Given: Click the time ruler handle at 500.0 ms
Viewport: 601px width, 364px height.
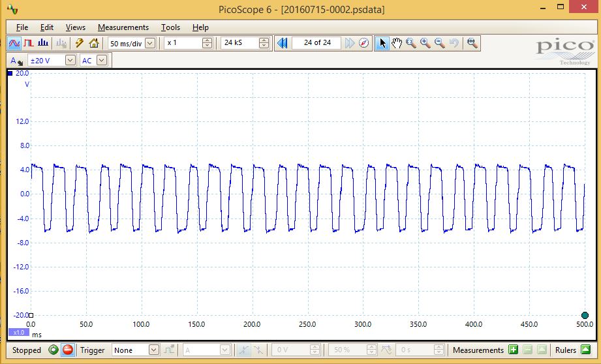Looking at the screenshot, I should (x=585, y=316).
